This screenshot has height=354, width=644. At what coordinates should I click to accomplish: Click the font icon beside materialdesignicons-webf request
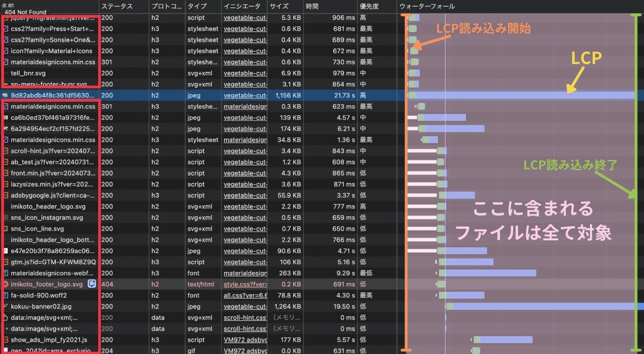coord(6,273)
